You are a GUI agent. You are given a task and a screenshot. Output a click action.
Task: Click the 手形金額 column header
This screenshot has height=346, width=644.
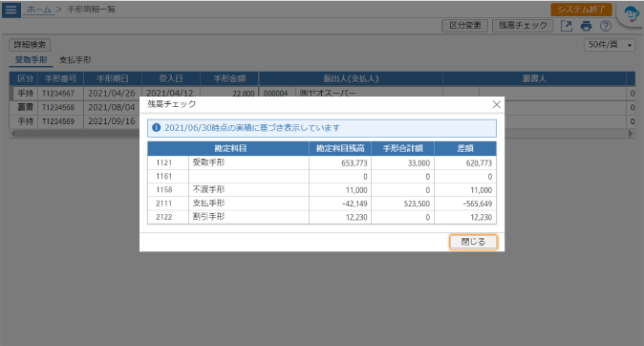coord(229,78)
